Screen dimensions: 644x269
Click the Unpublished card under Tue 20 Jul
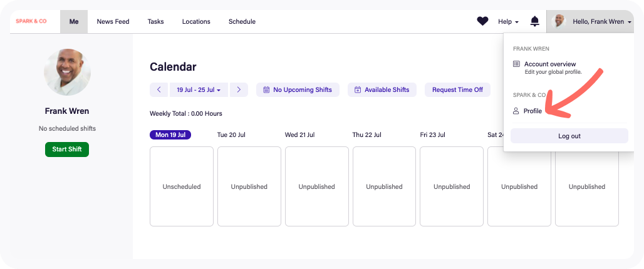(249, 186)
